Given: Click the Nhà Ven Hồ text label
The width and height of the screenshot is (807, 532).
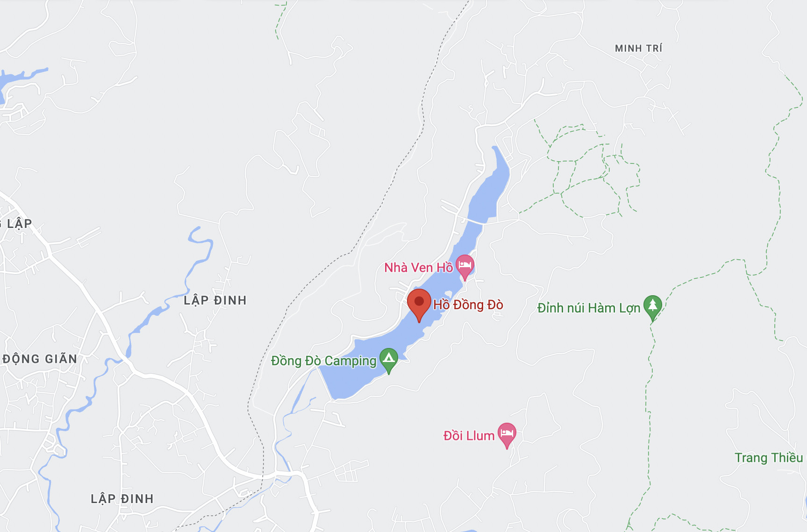Looking at the screenshot, I should coord(418,268).
